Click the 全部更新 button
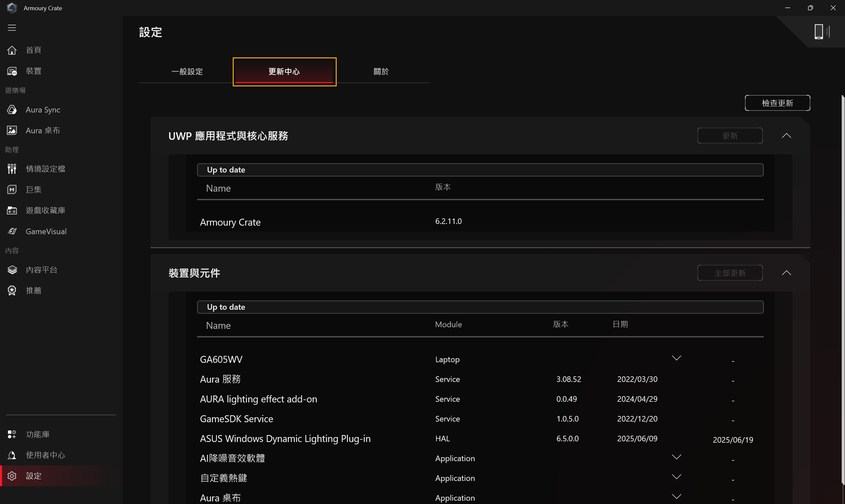Image resolution: width=845 pixels, height=504 pixels. pyautogui.click(x=730, y=273)
